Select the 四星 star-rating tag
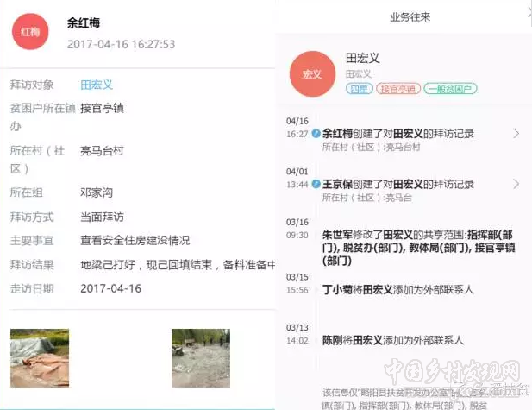 359,89
